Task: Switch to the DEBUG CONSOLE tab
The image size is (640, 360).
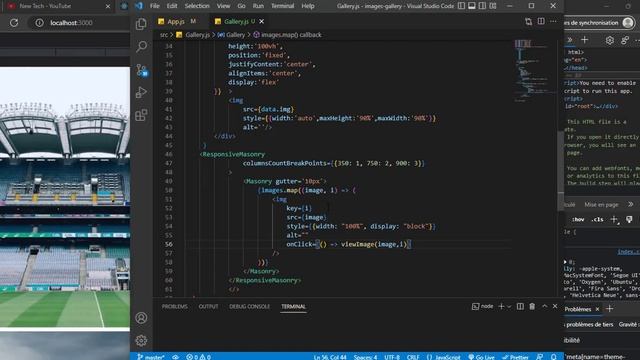Action: point(249,306)
